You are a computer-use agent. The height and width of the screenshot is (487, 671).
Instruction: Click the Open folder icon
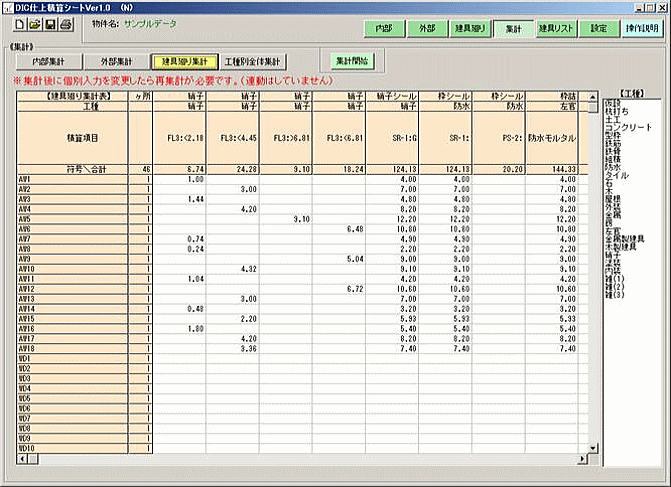[35, 24]
